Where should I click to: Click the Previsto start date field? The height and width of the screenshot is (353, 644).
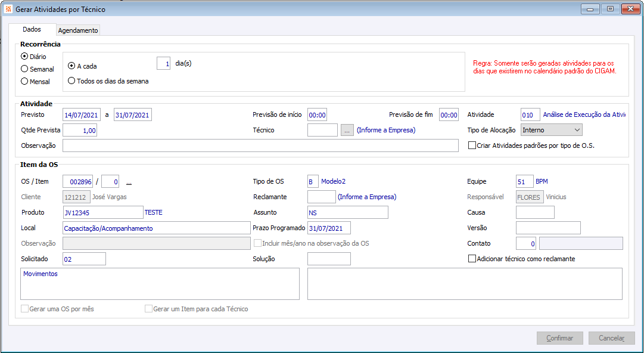(85, 114)
